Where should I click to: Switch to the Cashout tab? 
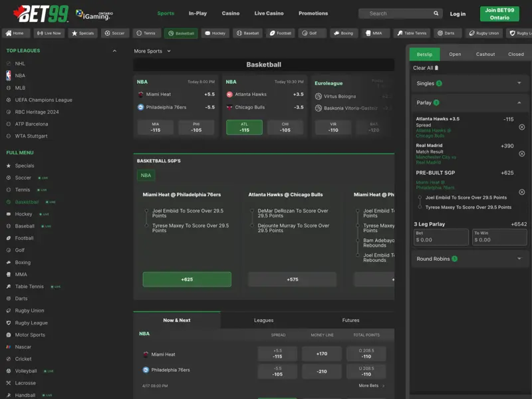(x=485, y=55)
